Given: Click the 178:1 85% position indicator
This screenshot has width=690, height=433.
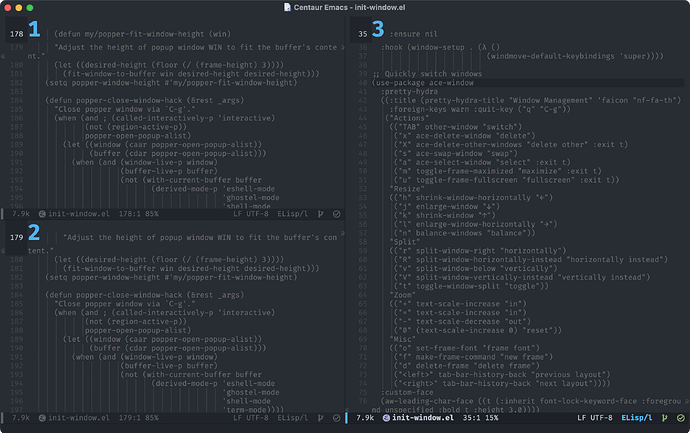Looking at the screenshot, I should (x=139, y=214).
